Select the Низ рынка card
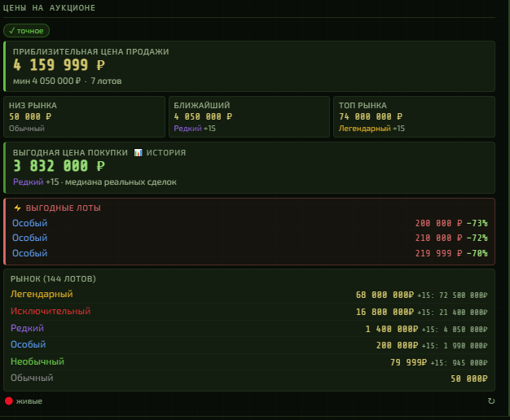 click(x=84, y=116)
